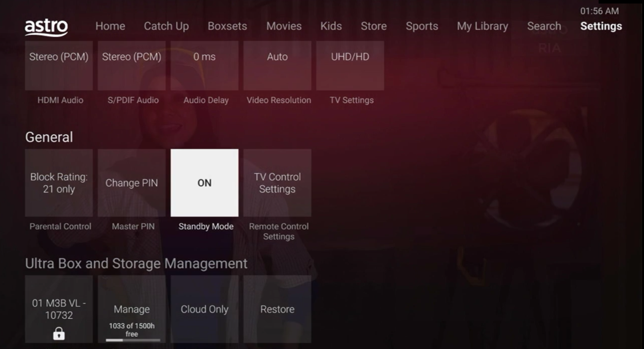
Task: Go to Catch Up section
Action: [166, 26]
